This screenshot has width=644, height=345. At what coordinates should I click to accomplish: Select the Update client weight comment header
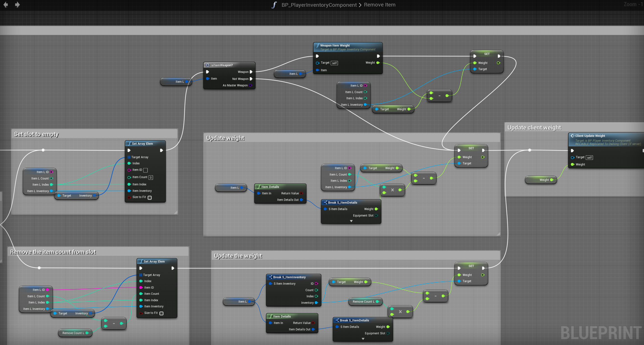(534, 128)
